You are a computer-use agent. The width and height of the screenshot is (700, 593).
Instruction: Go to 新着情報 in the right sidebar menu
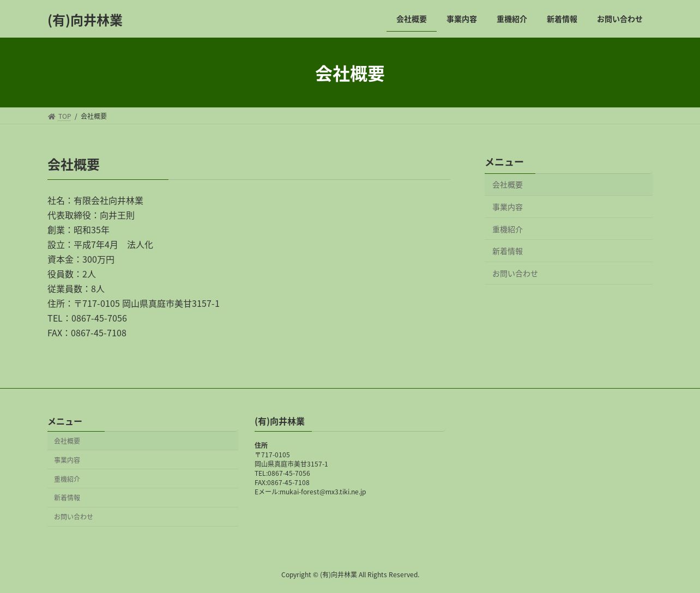[x=569, y=251]
